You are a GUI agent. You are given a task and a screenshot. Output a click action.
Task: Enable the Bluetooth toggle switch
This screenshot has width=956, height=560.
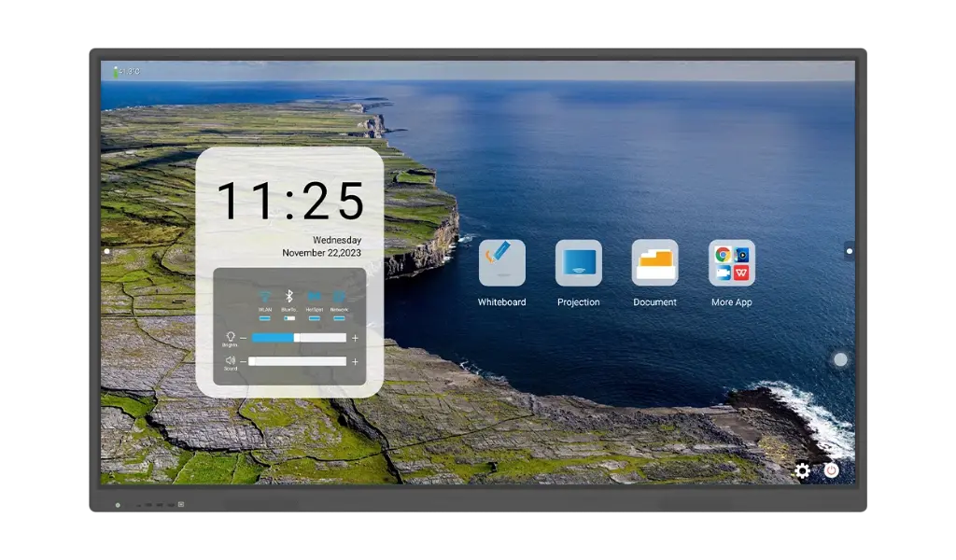click(x=289, y=318)
